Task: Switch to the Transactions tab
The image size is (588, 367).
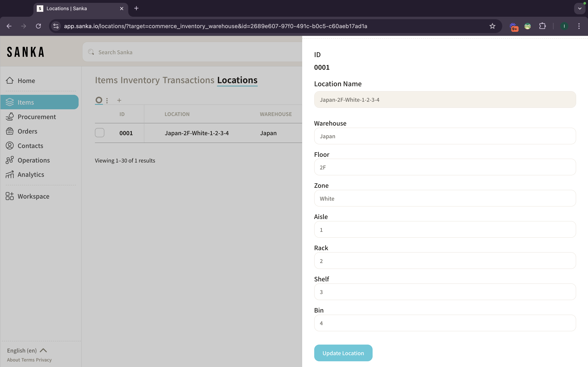Action: (x=188, y=80)
